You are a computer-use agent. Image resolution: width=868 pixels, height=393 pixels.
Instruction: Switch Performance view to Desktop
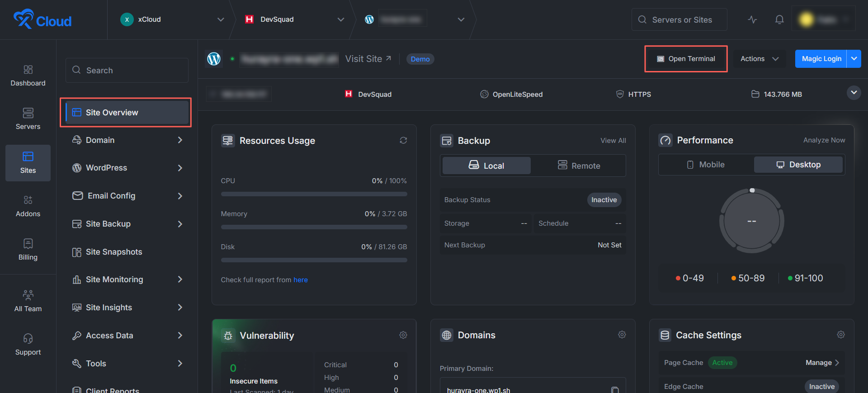(x=798, y=165)
